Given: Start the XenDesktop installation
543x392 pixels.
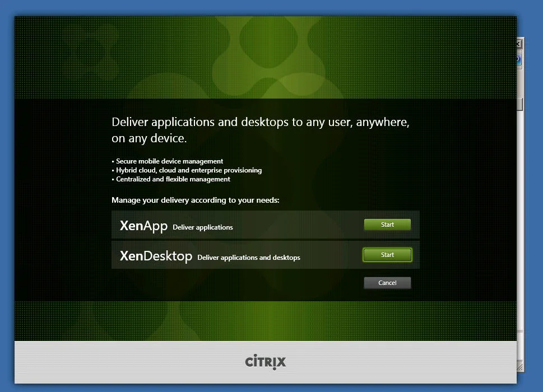Looking at the screenshot, I should (x=387, y=255).
